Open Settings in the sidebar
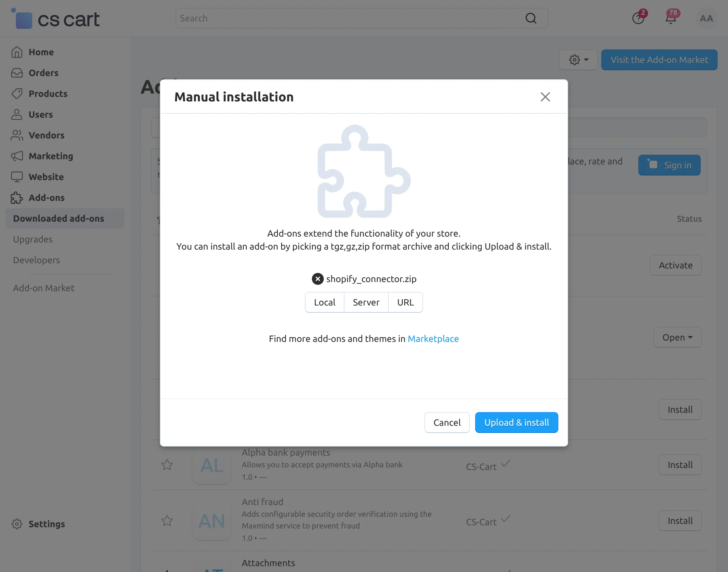The image size is (728, 572). [x=46, y=524]
